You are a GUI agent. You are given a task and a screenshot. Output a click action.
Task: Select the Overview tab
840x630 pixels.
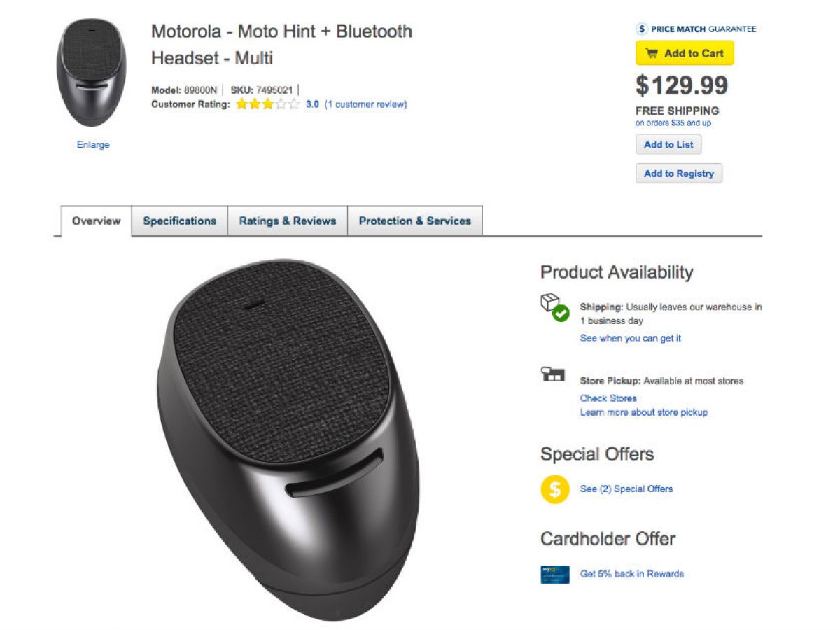[x=97, y=221]
